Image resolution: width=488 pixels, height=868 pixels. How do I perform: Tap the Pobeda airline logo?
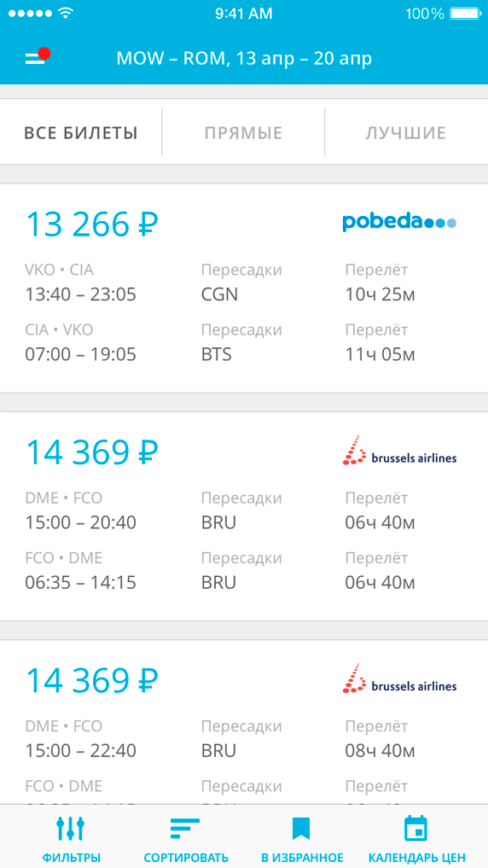pos(399,222)
